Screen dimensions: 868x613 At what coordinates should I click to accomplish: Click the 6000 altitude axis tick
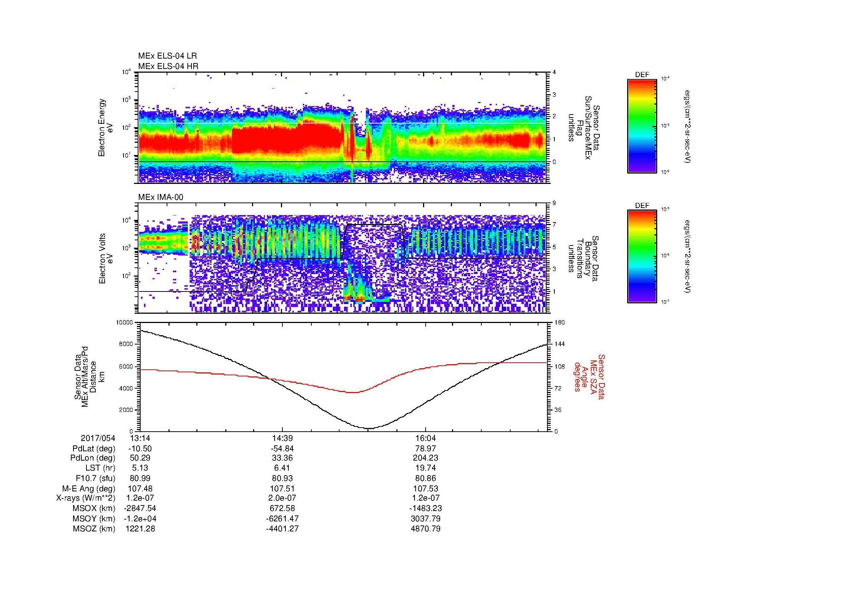(x=126, y=366)
